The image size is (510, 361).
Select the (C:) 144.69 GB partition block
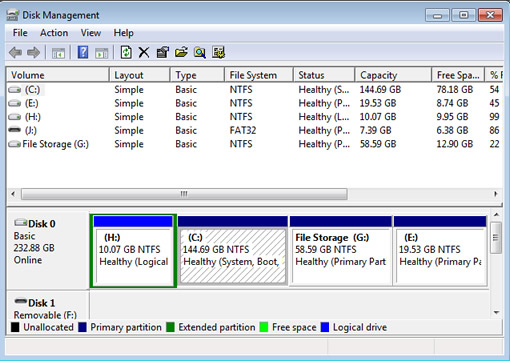click(x=232, y=251)
